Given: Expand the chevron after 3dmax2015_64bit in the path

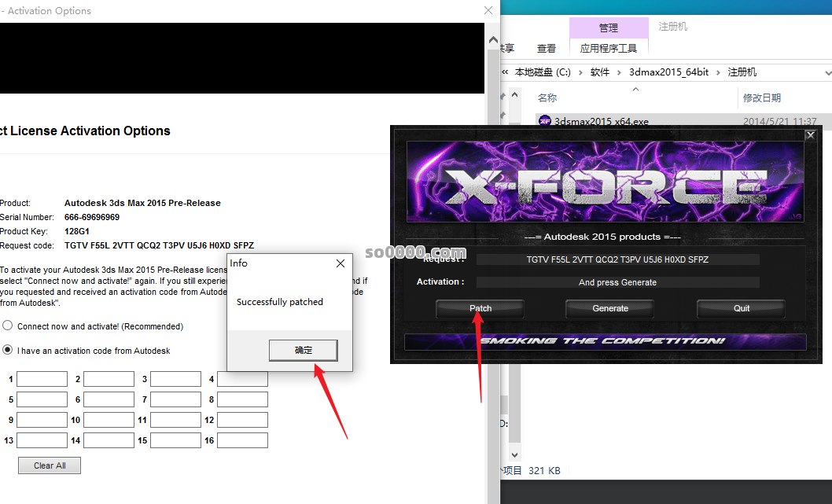Looking at the screenshot, I should 718,72.
